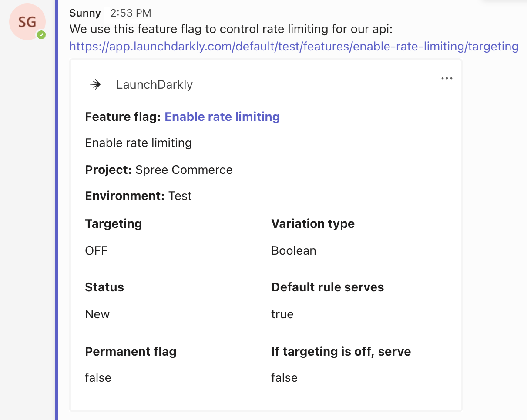The width and height of the screenshot is (527, 420).
Task: Click the divider line under Environment
Action: 266,209
